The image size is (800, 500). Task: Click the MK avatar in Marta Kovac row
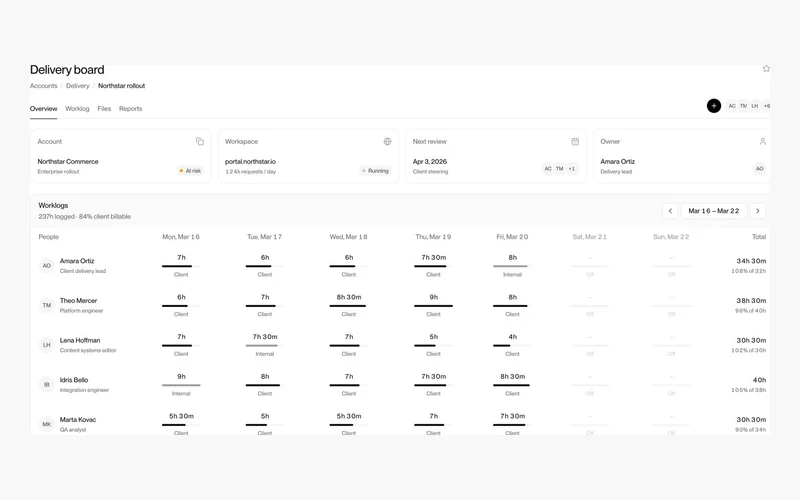[46, 424]
